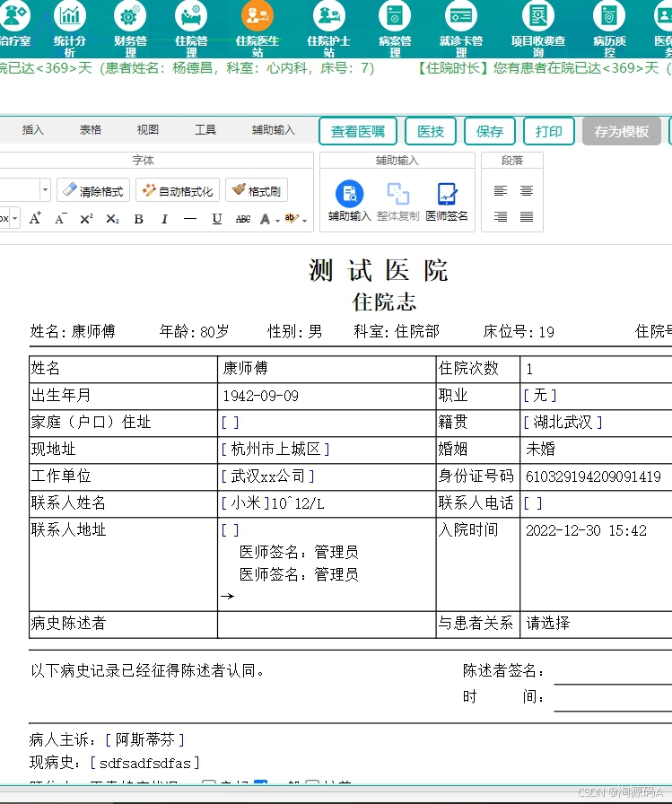Click ID number 610329194209091419
The height and width of the screenshot is (804, 672).
tap(593, 476)
